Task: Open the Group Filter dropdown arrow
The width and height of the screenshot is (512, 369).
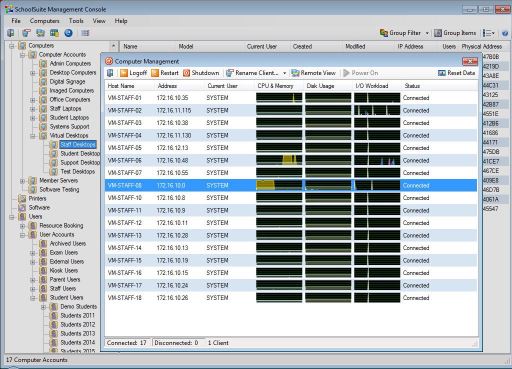Action: click(427, 33)
